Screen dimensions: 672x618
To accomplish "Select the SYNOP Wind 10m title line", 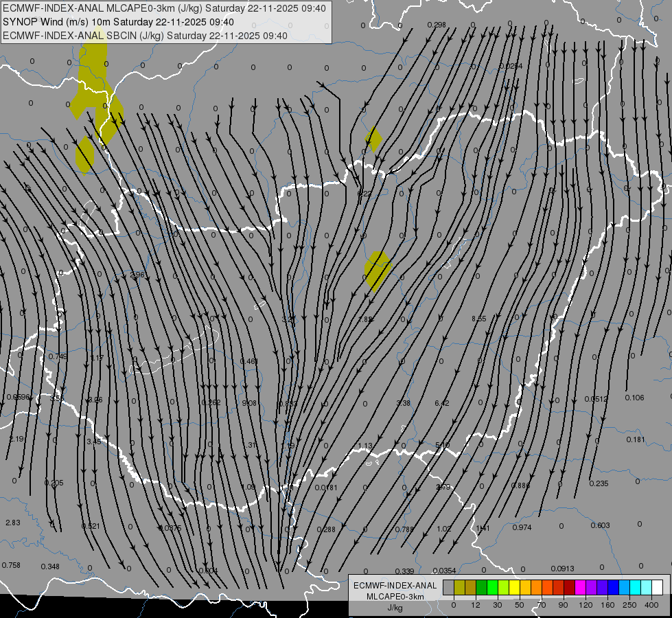I will (118, 22).
